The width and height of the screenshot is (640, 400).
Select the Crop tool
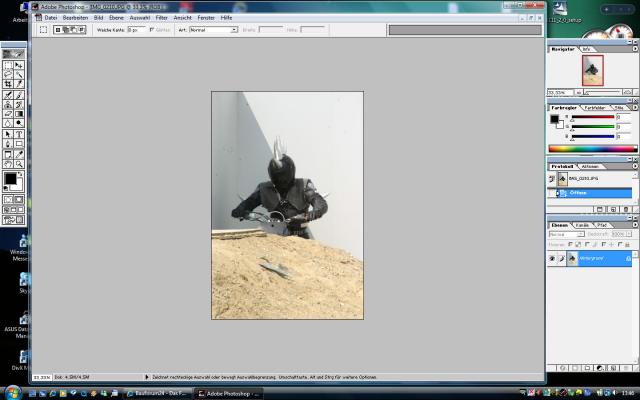pyautogui.click(x=8, y=84)
